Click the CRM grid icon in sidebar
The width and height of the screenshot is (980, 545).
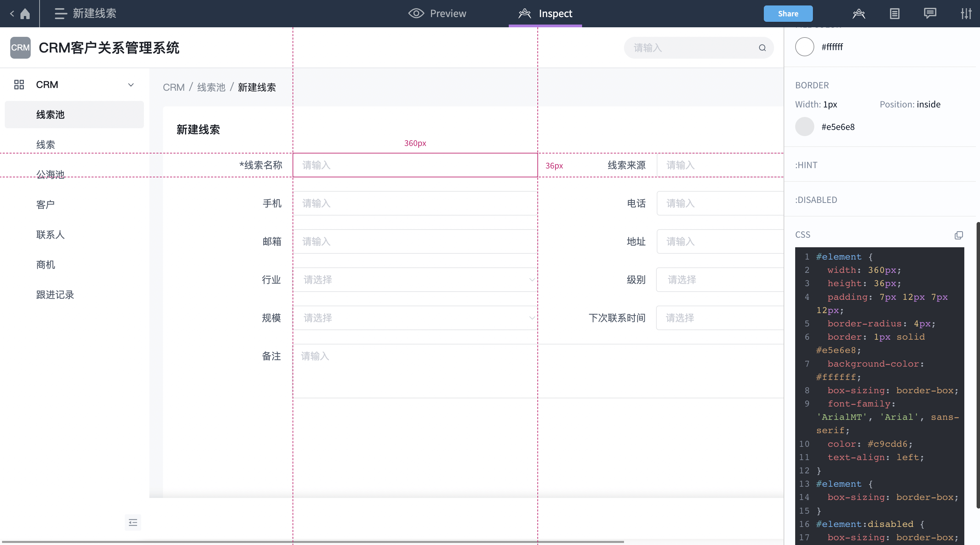(x=19, y=85)
